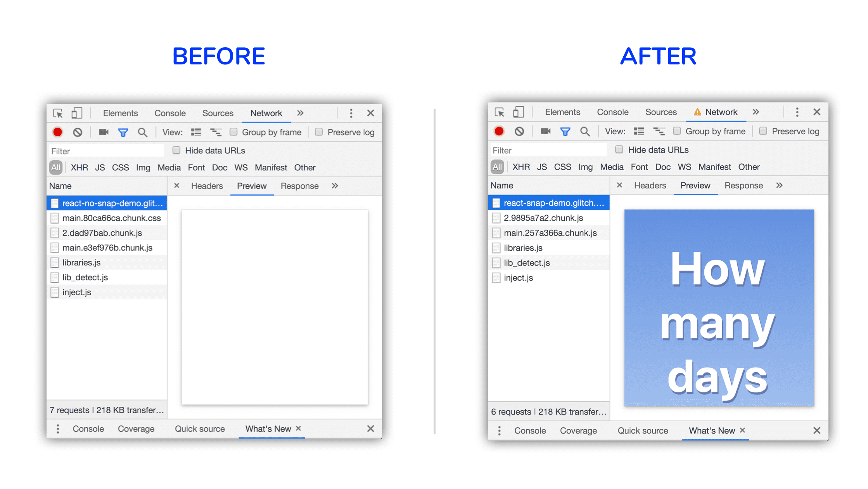Screen dimensions: 868x489
Task: Toggle the Hide data URLs checkbox
Action: [175, 150]
